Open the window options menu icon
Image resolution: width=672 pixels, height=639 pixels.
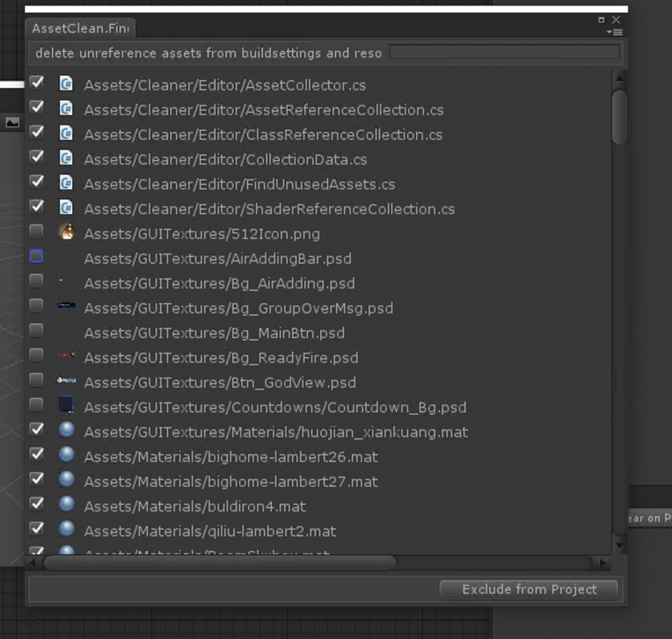615,32
